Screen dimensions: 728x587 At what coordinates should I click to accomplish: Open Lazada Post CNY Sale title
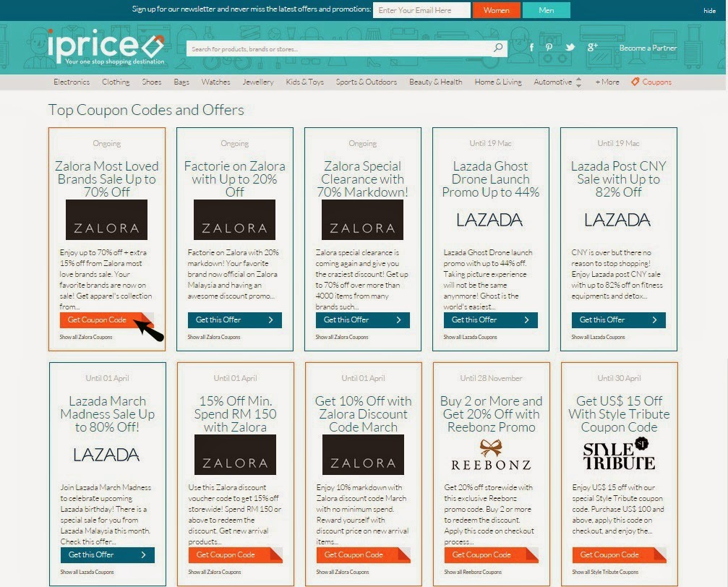coord(618,179)
